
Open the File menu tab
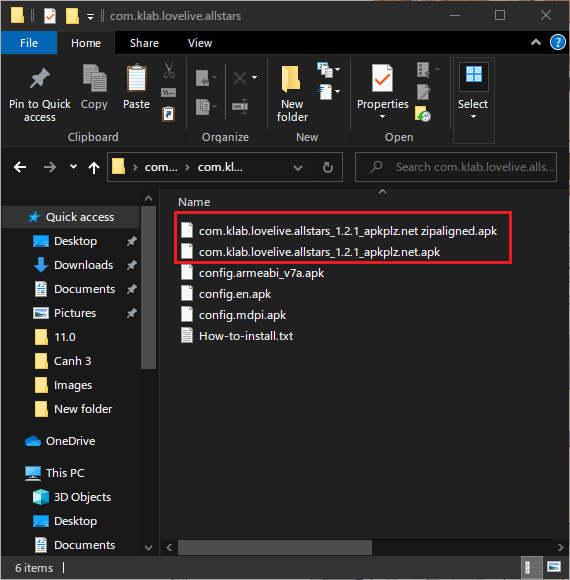29,43
